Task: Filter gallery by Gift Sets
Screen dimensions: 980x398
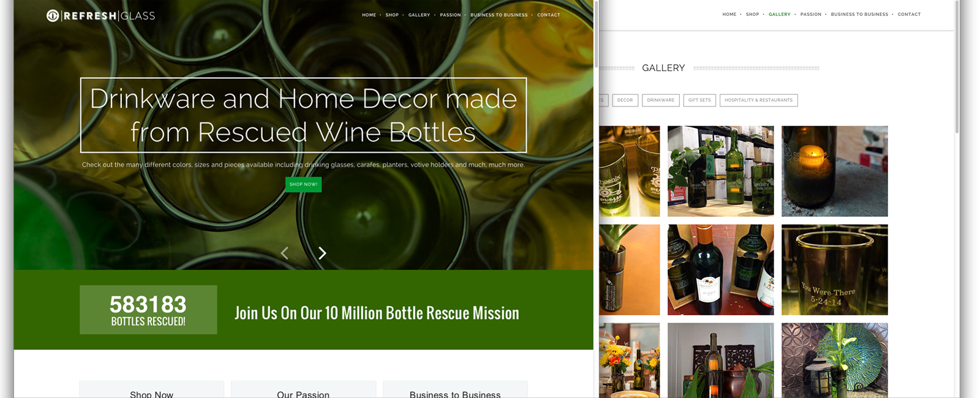Action: [699, 100]
